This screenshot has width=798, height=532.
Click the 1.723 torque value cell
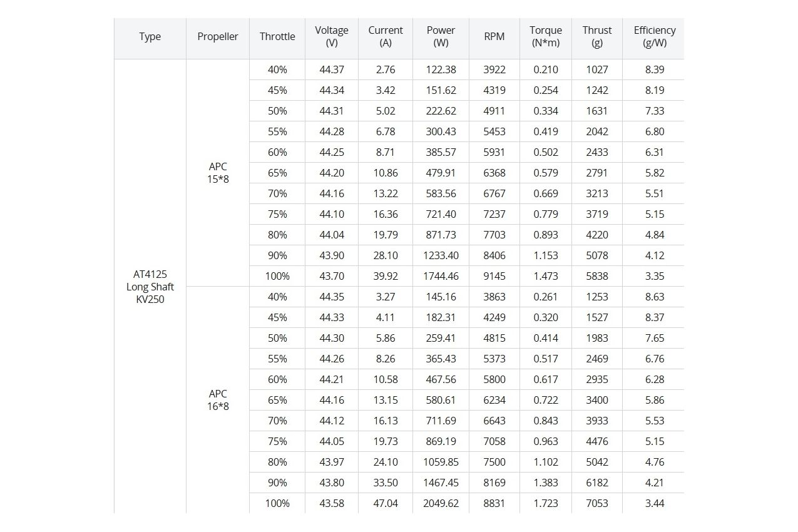546,503
